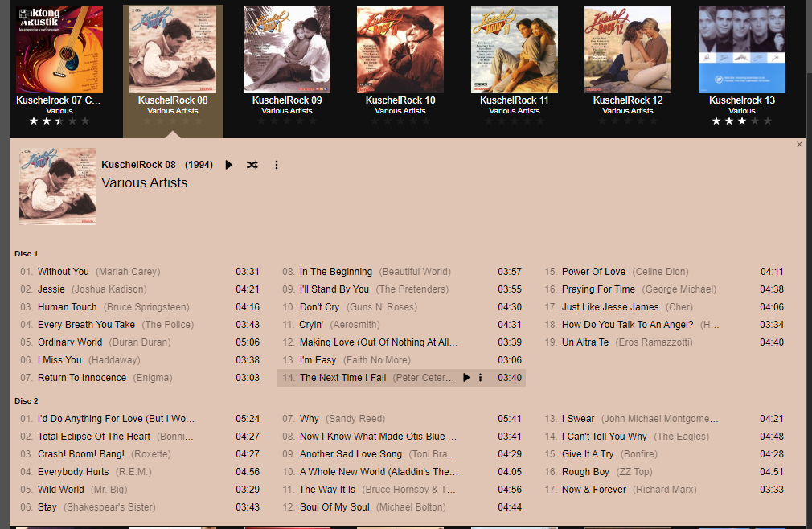The height and width of the screenshot is (529, 812).
Task: Select track How Do You Talk To An Angel?
Action: click(663, 325)
